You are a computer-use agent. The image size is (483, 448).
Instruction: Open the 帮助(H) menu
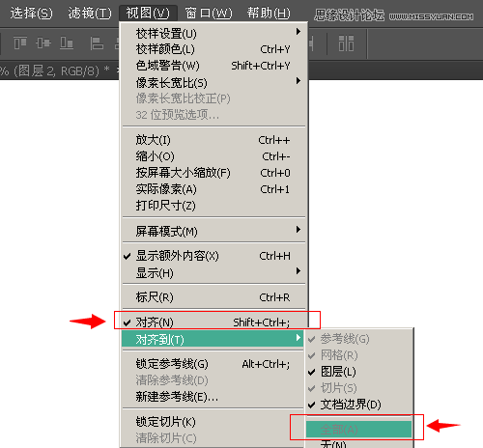pos(269,14)
